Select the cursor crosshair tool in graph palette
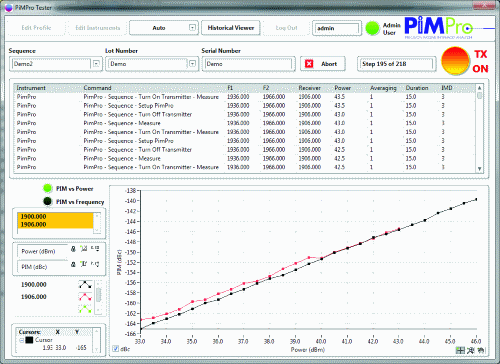The image size is (500, 364). [x=460, y=350]
